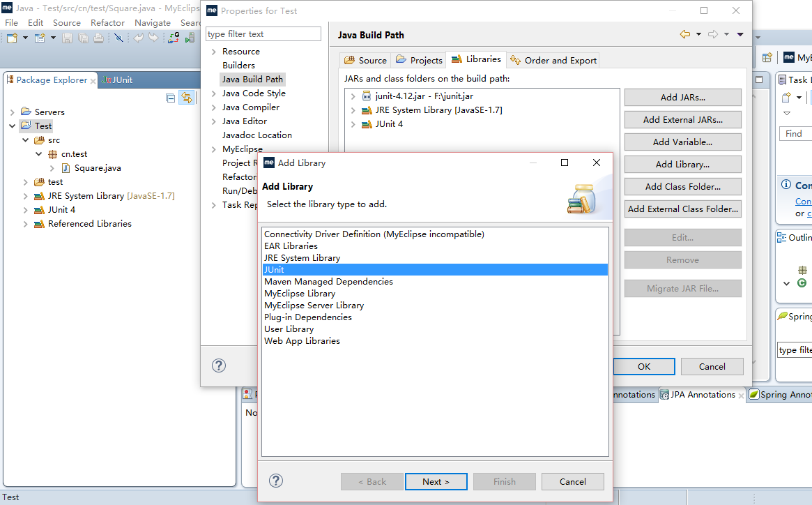Switch to the Order and Export tab
The image size is (812, 505).
[553, 60]
